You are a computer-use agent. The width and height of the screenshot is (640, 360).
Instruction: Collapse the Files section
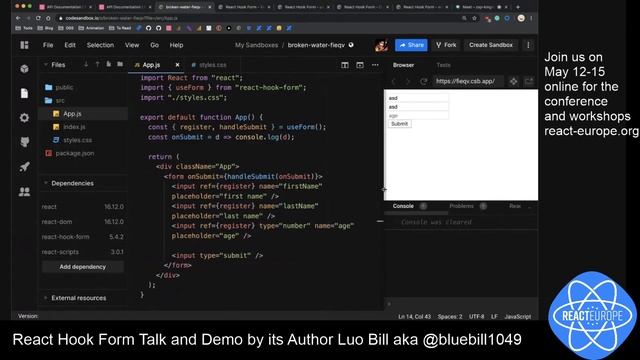coord(46,64)
